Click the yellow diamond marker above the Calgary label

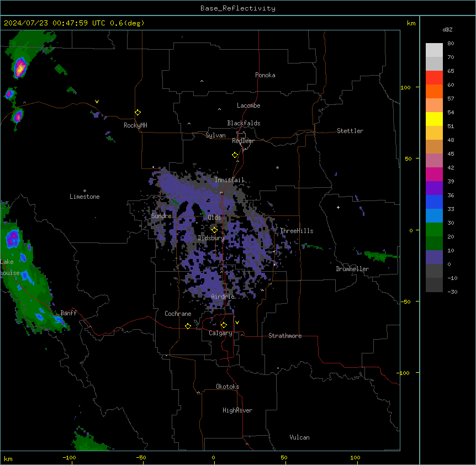tap(224, 325)
